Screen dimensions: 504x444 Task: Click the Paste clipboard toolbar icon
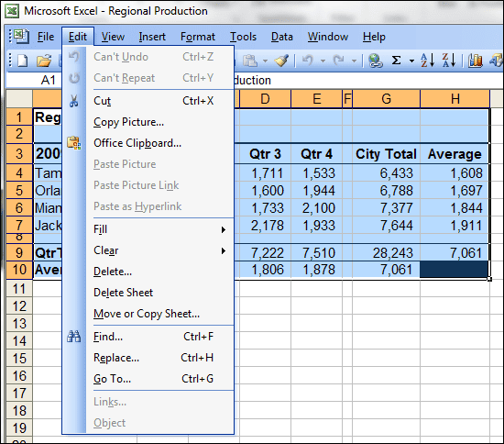250,61
